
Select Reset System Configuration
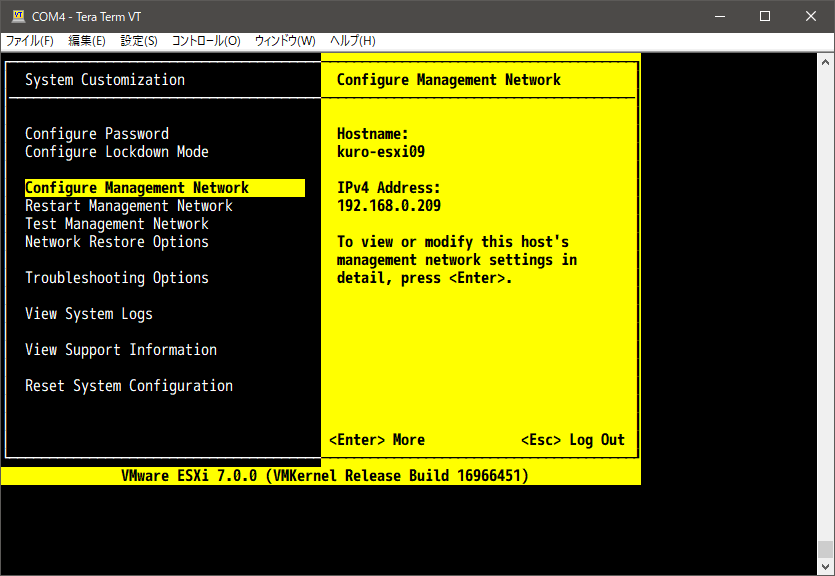[129, 386]
